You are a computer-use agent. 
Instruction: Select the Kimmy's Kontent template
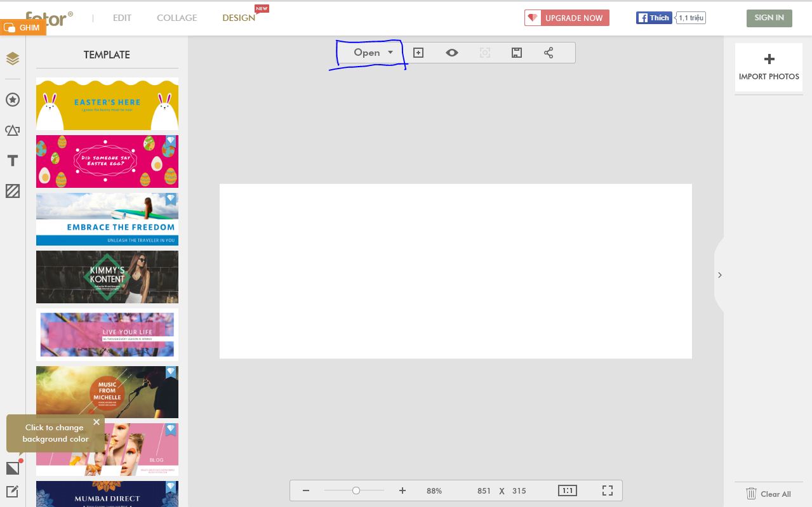[x=107, y=277]
